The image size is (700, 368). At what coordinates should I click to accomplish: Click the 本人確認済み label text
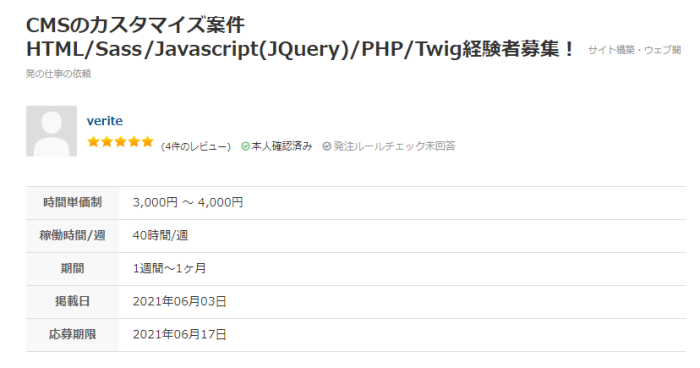coord(282,146)
